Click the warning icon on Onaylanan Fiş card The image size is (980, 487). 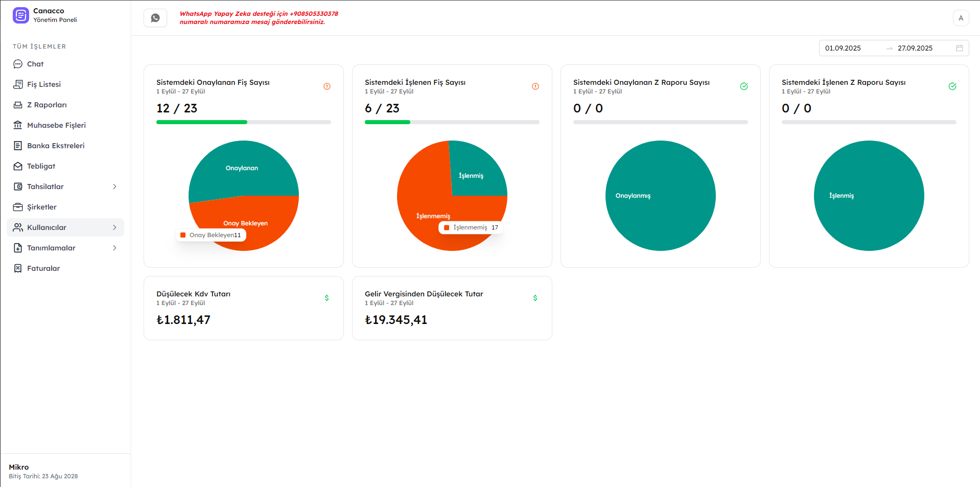(x=327, y=86)
